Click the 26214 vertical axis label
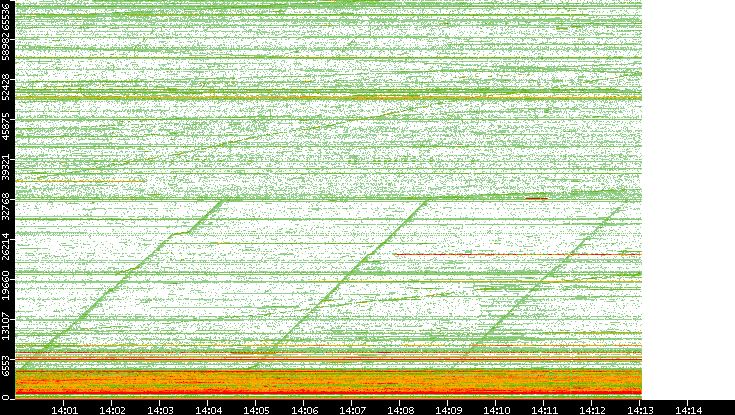 [x=6, y=245]
